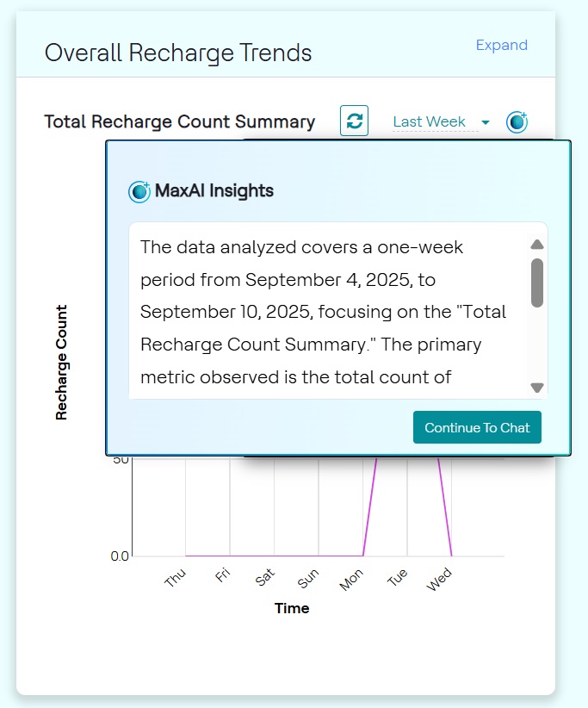The image size is (588, 708).
Task: Click the refresh icon beside the chart title
Action: [x=354, y=121]
